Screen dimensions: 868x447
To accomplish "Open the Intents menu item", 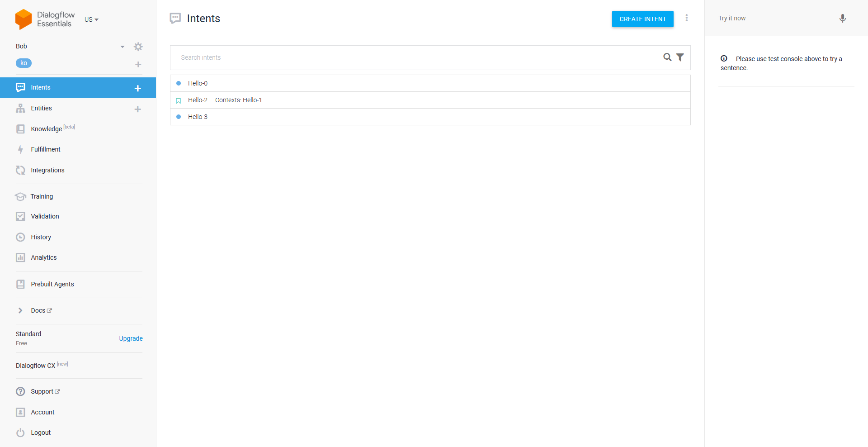I will click(x=78, y=88).
